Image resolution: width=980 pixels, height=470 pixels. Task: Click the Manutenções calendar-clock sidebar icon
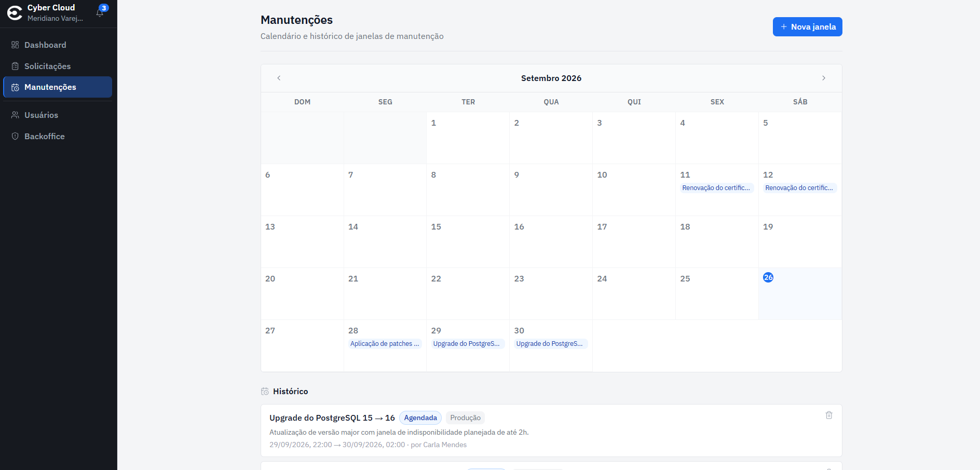point(15,87)
